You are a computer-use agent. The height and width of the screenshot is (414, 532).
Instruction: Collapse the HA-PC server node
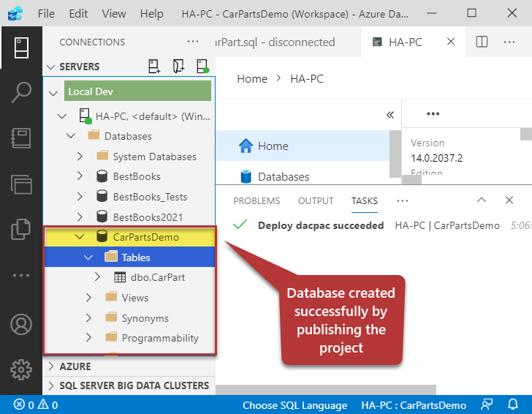(x=62, y=116)
